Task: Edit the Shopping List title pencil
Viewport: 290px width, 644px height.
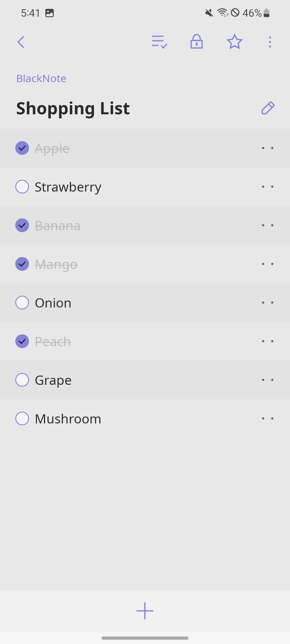Action: click(x=268, y=108)
